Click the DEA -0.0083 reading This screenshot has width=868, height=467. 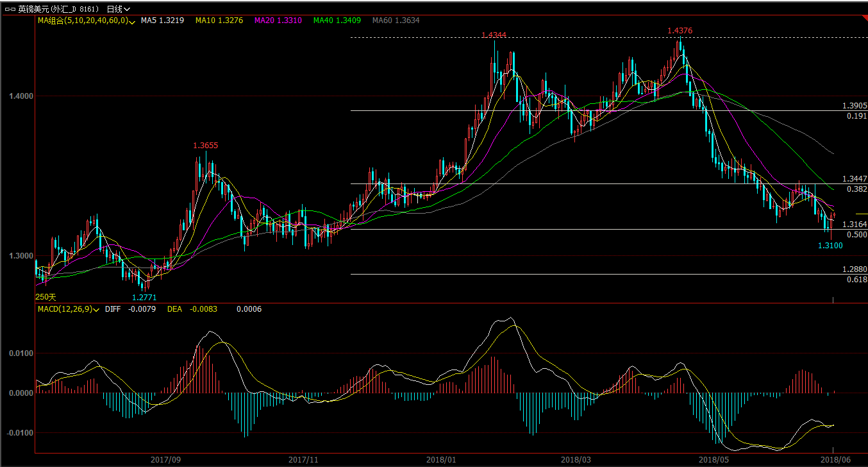point(192,309)
